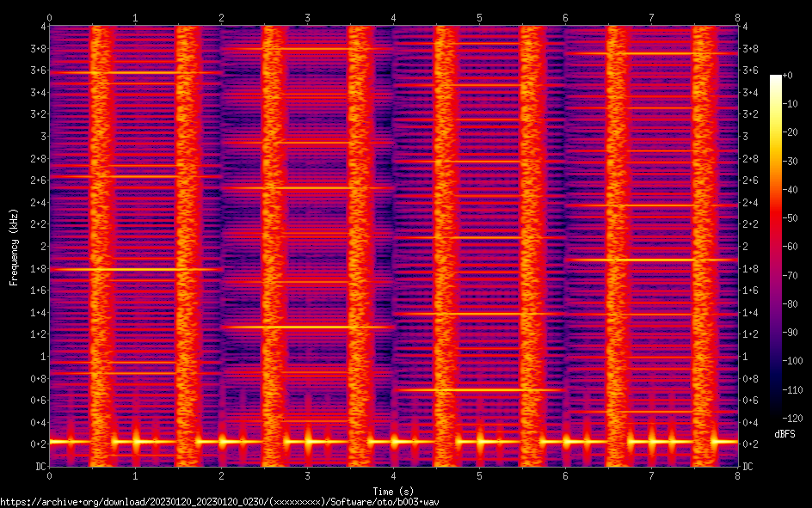Click the 7 second tick on bottom time axis
Screen dimensions: 812x508
[x=651, y=475]
